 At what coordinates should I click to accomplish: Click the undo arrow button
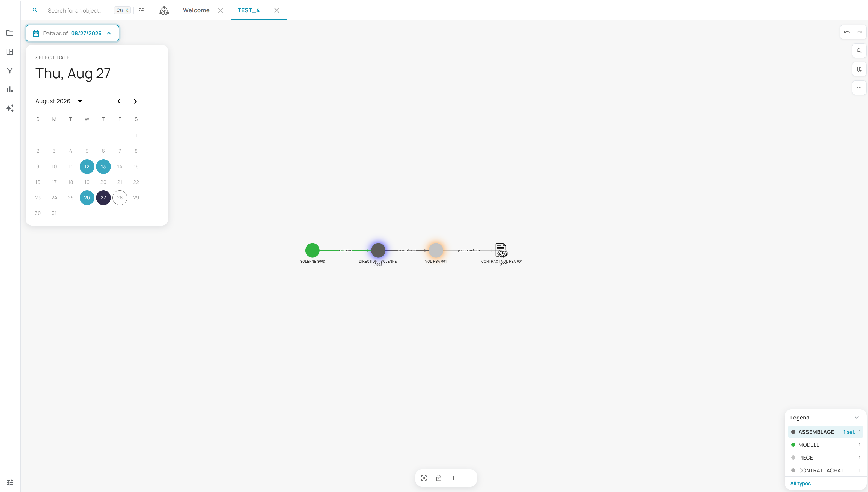tap(847, 32)
